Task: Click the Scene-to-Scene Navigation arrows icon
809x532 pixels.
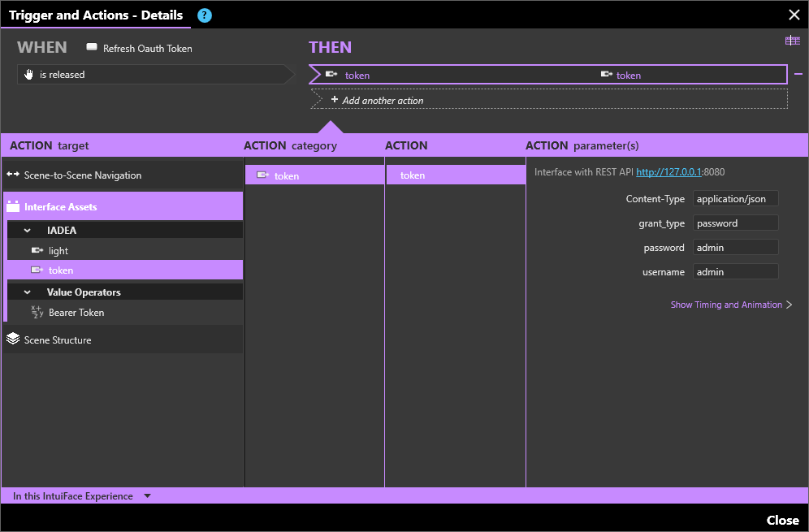Action: [13, 175]
